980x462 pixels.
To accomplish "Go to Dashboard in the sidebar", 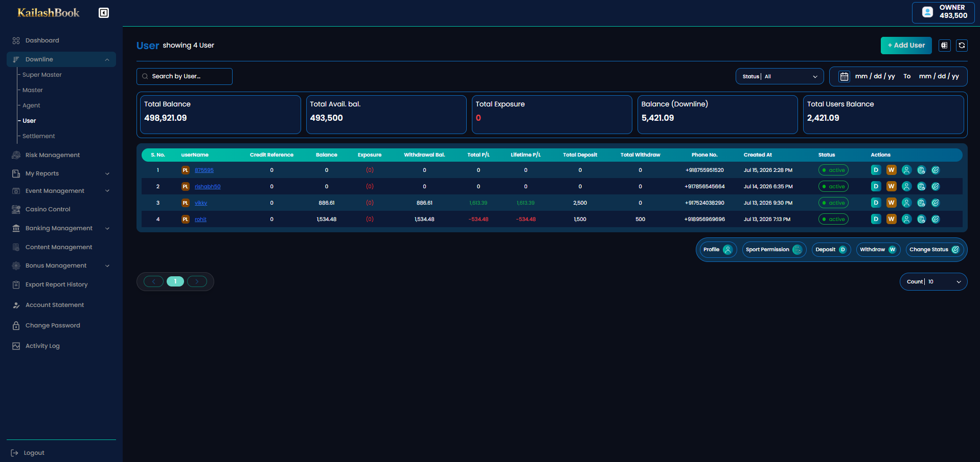I will coord(42,40).
